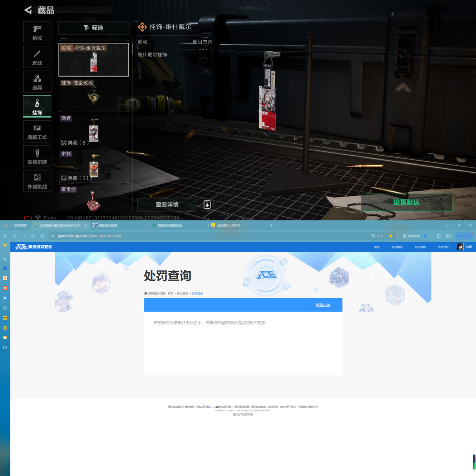Viewport: 476px width, 476px height.
Task: Click the 80% zoom indicator
Action: (377, 236)
